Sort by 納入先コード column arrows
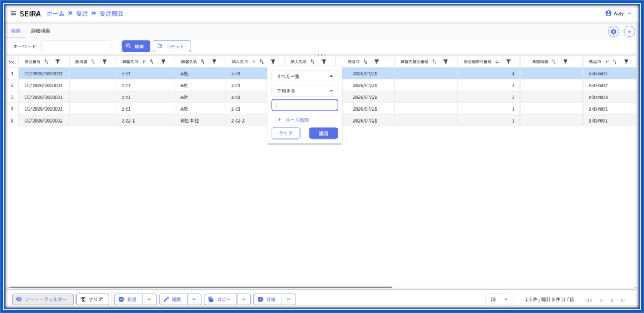 (262, 62)
